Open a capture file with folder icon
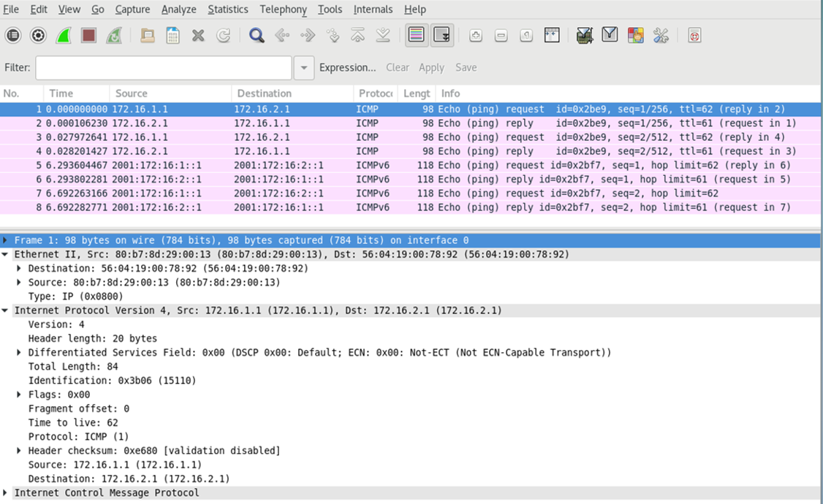The width and height of the screenshot is (823, 504). [x=148, y=35]
